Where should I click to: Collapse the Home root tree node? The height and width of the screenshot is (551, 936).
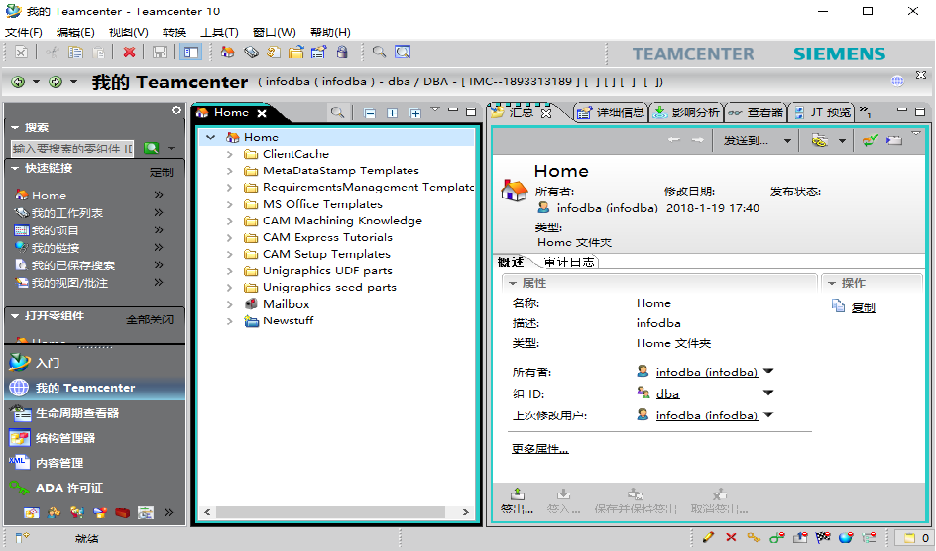click(210, 137)
